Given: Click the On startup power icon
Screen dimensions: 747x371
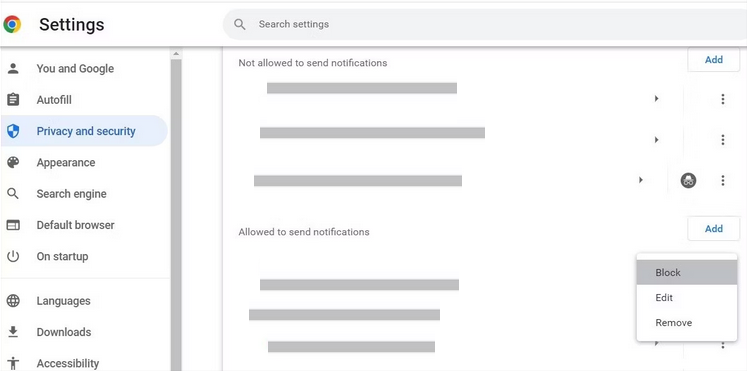Looking at the screenshot, I should [13, 256].
